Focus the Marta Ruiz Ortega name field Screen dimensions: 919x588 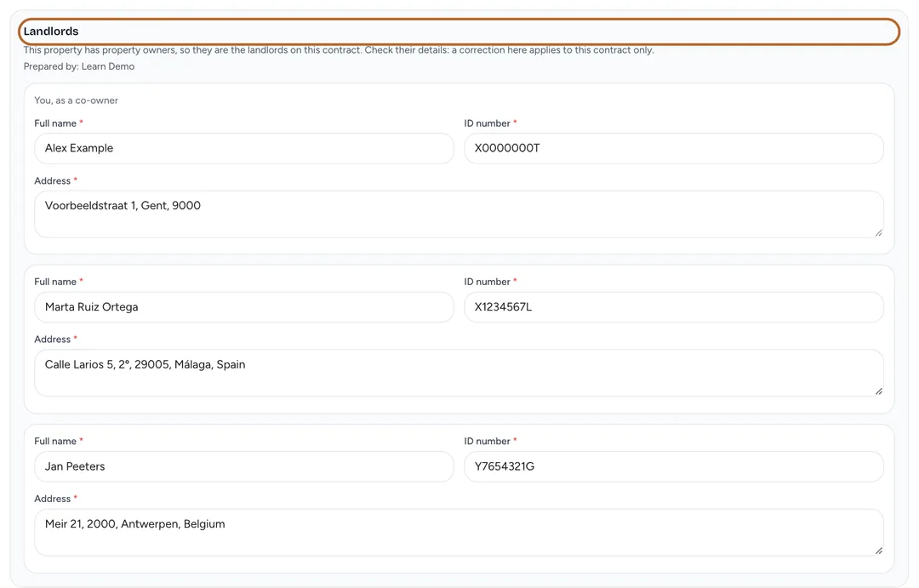pos(244,307)
